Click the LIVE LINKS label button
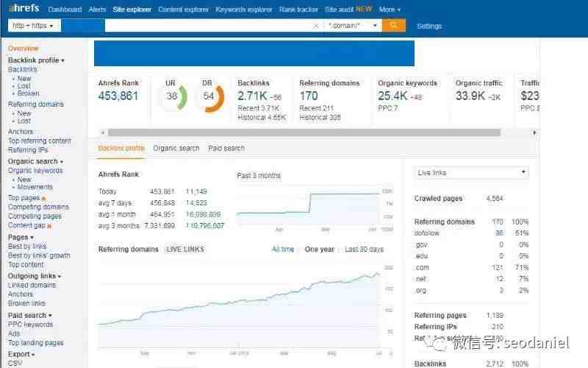The width and height of the screenshot is (588, 368). tap(185, 250)
